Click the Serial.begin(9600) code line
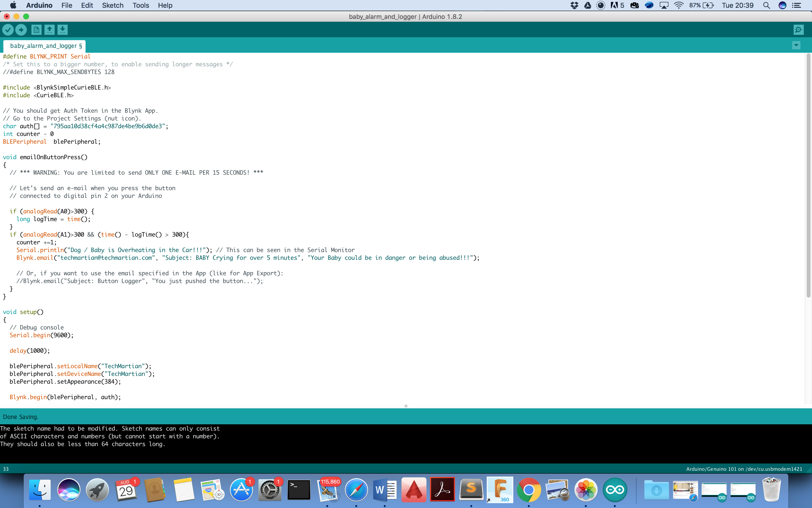 [42, 335]
